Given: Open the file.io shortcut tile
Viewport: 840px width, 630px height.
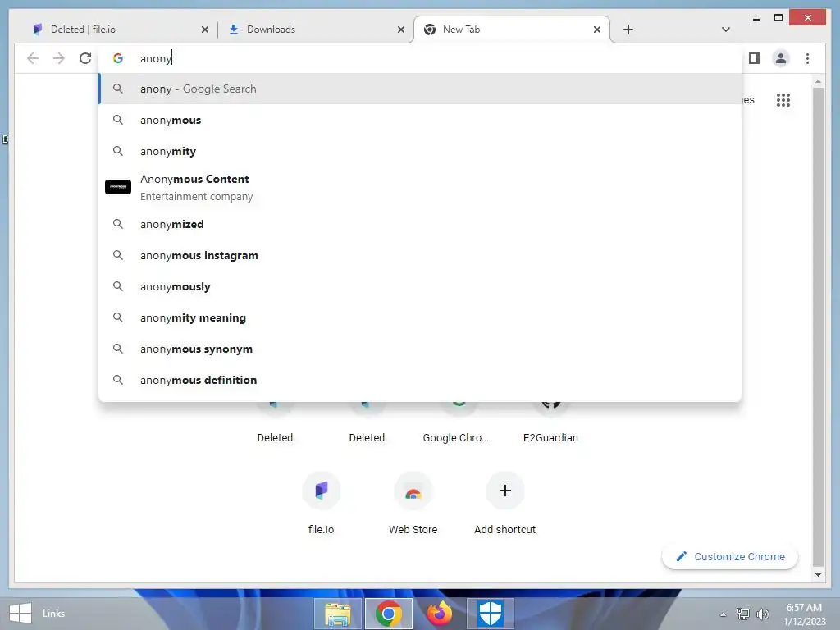Looking at the screenshot, I should tap(322, 503).
